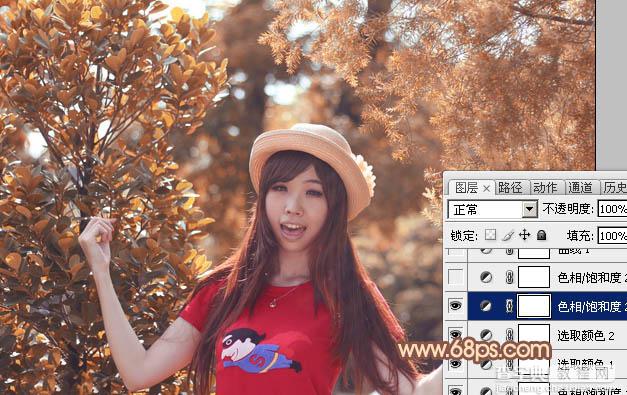Click adjustment icon of hidden 色相/饱和度 layer

pos(486,277)
